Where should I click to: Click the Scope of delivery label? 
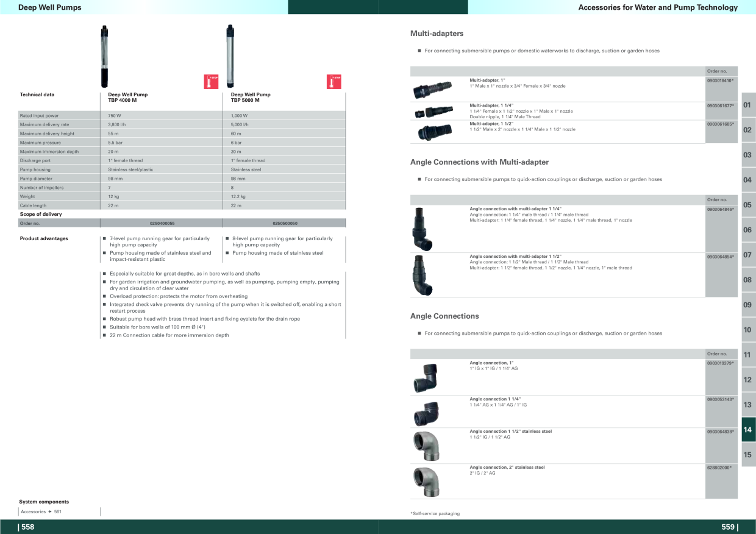[41, 215]
